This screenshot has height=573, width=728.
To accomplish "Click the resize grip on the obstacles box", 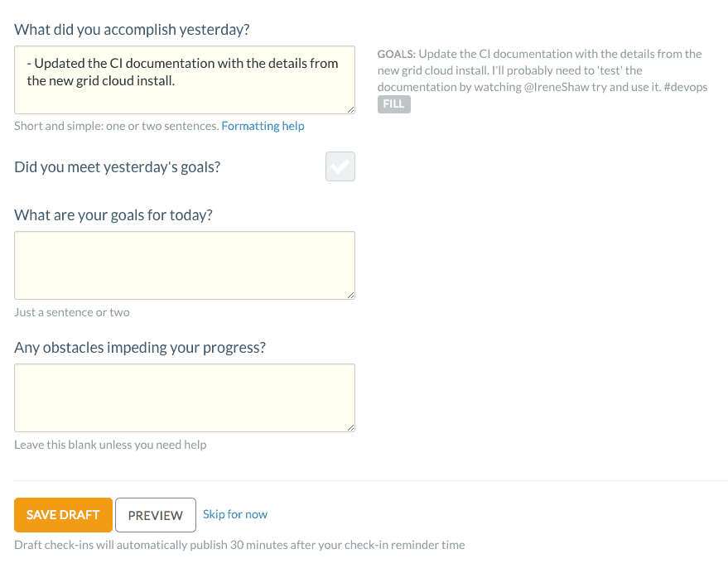I will coord(351,427).
